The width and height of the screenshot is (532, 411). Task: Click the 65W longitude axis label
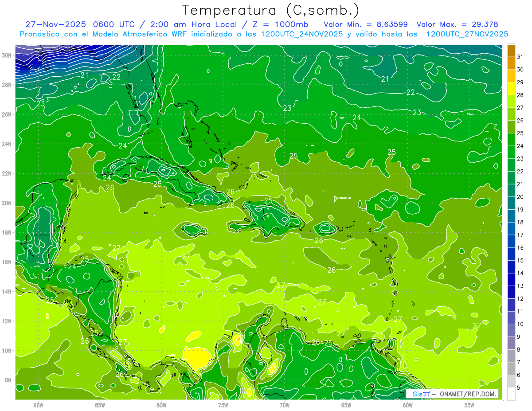point(346,405)
